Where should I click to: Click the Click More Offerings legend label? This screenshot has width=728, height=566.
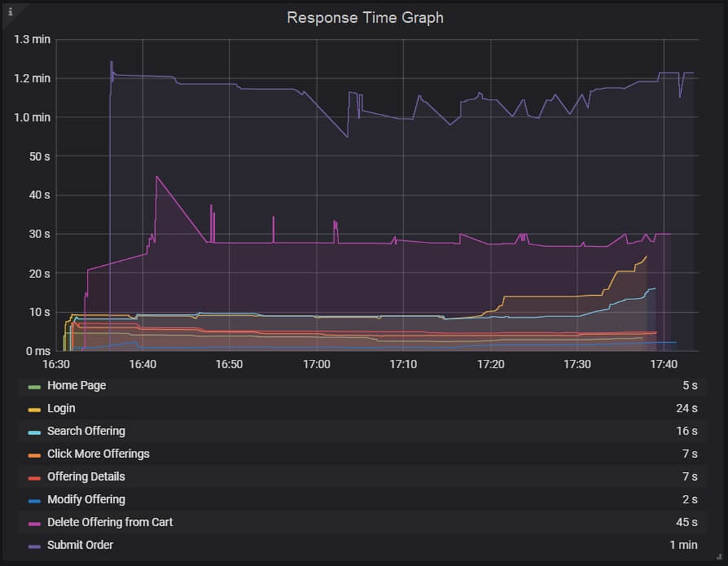point(98,454)
